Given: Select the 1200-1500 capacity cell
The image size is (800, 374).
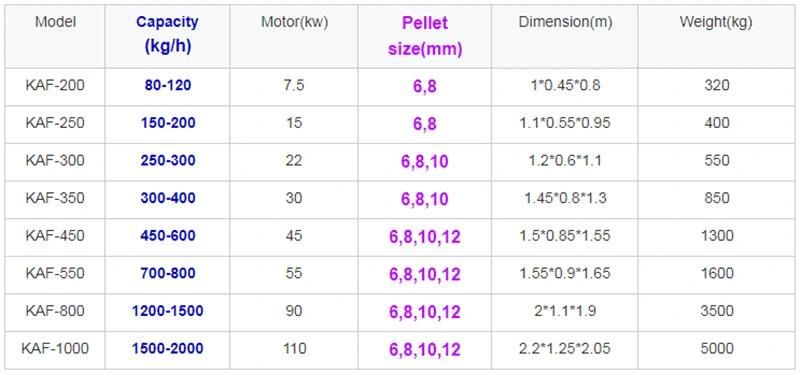Looking at the screenshot, I should tap(168, 311).
